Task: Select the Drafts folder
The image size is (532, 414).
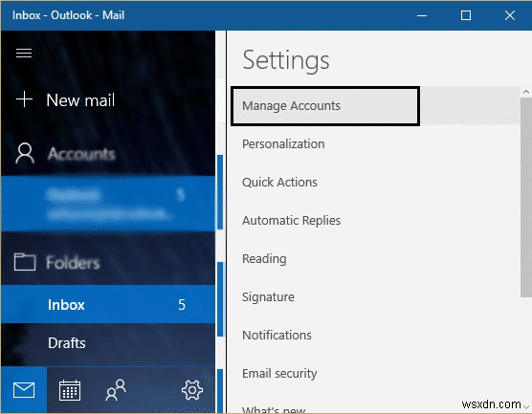Action: click(108, 343)
